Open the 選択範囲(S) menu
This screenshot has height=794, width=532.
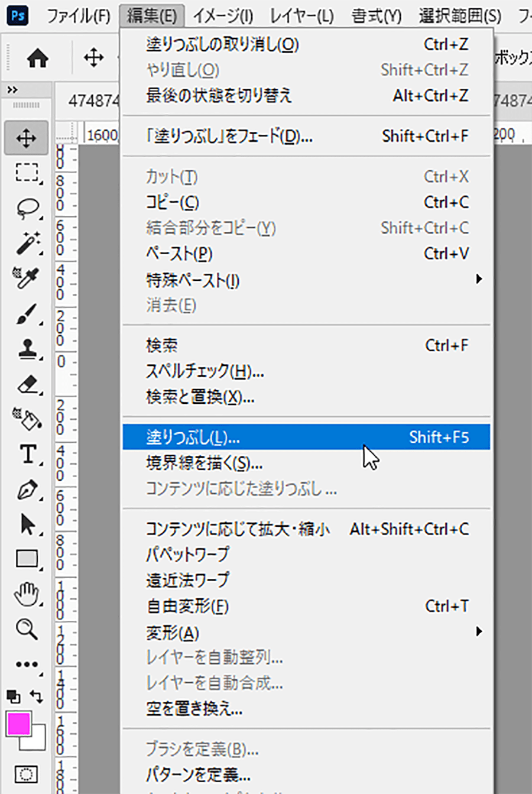click(460, 16)
